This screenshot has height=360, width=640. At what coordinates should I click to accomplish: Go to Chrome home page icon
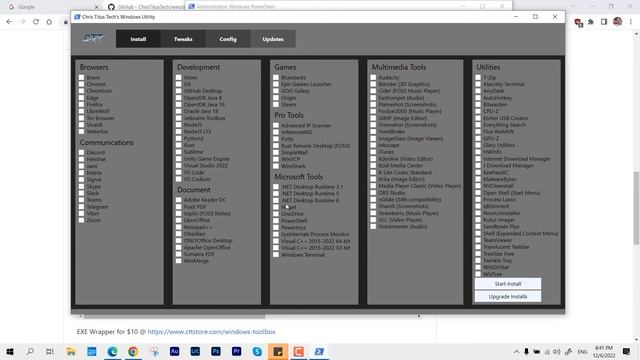49,22
